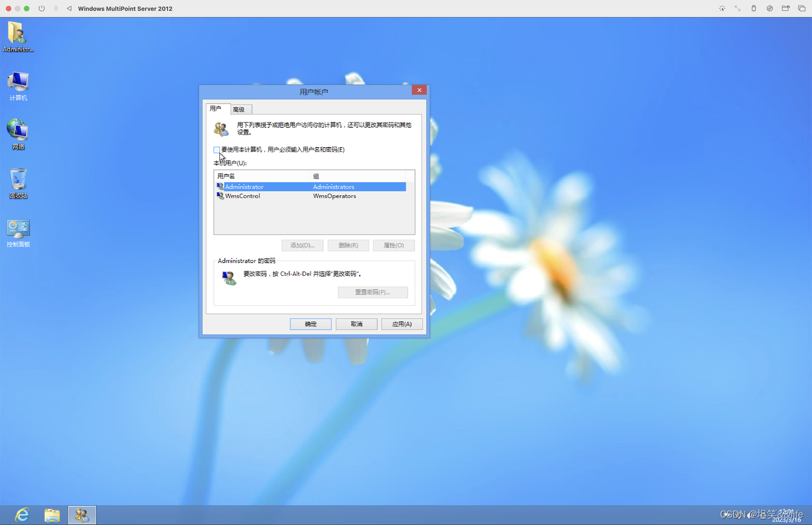
Task: Click the windows overlap icon in VM title bar
Action: (801, 8)
